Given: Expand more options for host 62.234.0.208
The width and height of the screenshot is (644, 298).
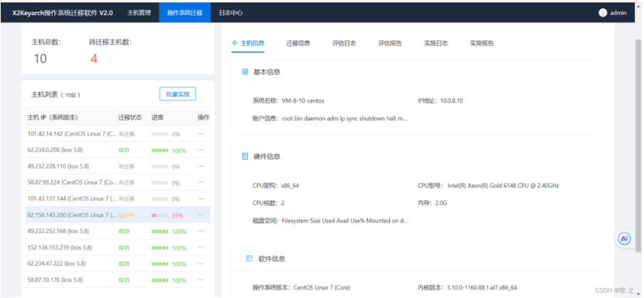Looking at the screenshot, I should 201,150.
